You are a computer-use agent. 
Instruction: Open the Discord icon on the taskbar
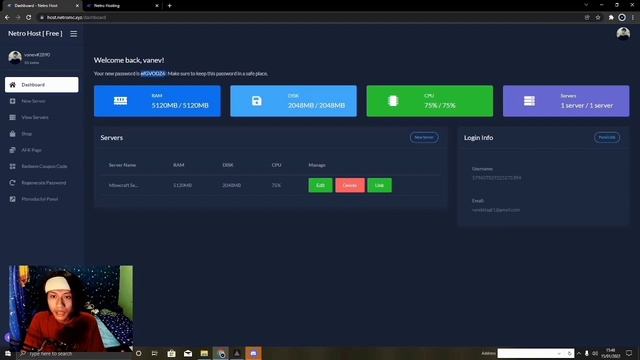click(253, 353)
